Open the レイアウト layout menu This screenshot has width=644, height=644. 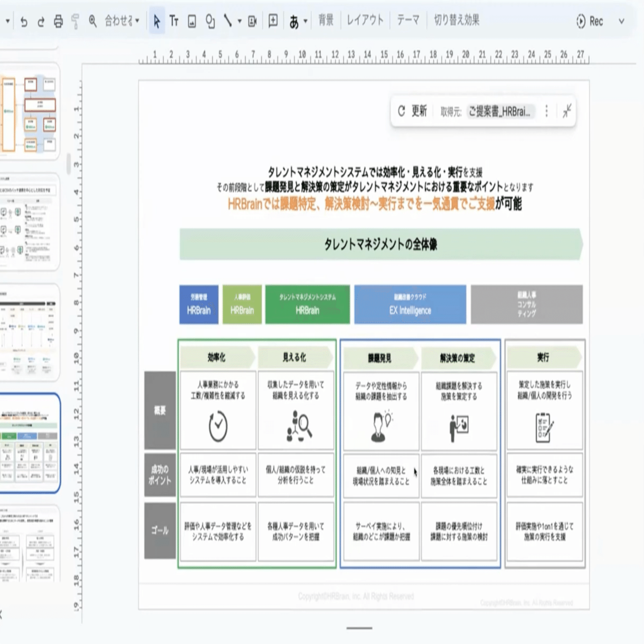[365, 20]
